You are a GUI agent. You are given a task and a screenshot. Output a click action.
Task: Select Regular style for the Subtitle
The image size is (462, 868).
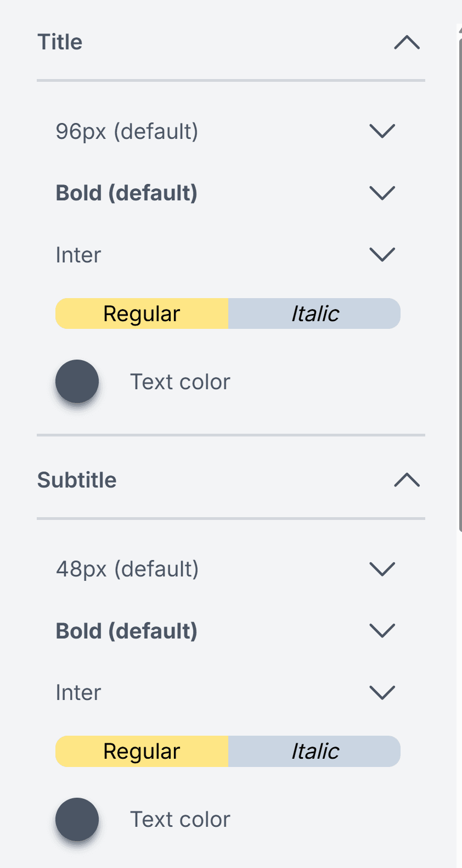click(x=141, y=751)
